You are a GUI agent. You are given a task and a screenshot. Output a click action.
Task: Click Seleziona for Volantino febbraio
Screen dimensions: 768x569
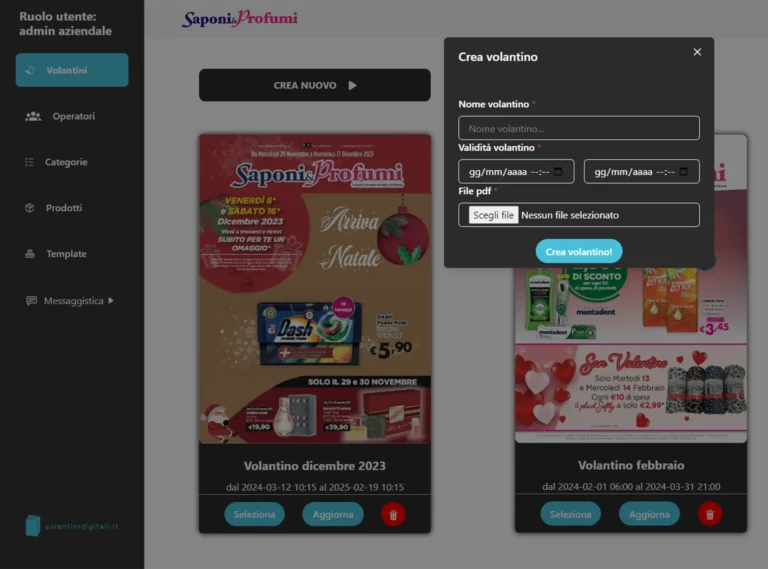[571, 514]
